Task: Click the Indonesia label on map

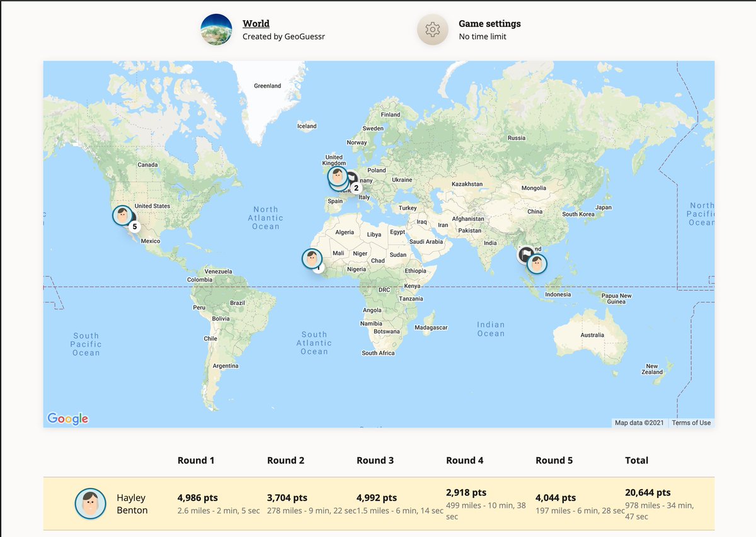Action: pyautogui.click(x=558, y=295)
